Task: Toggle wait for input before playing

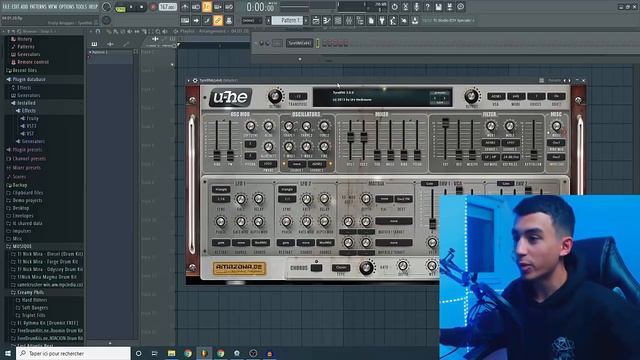Action: (x=196, y=7)
